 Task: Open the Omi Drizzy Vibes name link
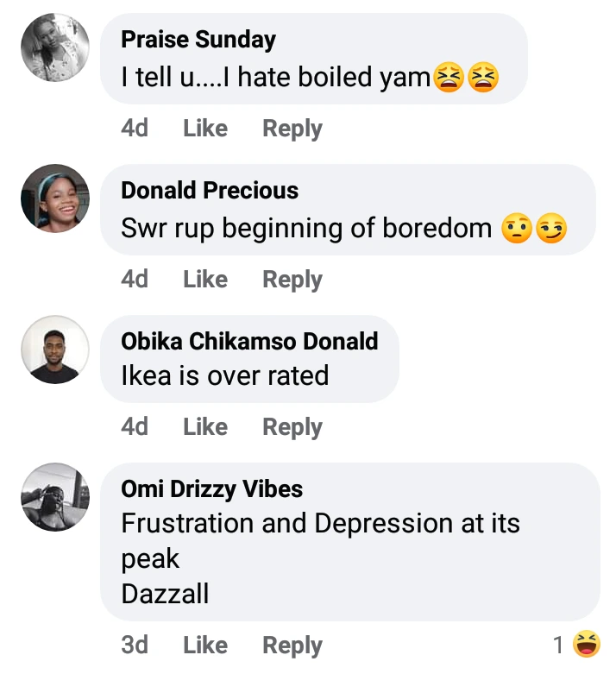[x=212, y=489]
